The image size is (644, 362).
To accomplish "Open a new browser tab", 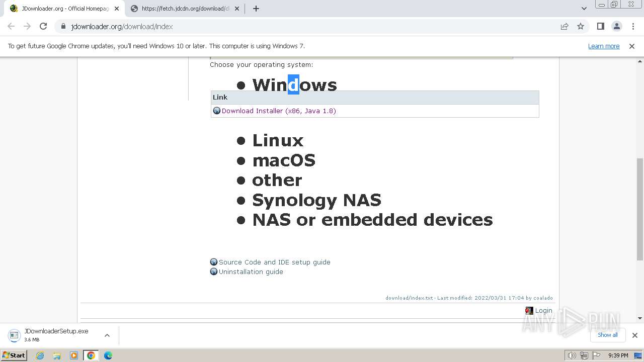I will 256,9.
